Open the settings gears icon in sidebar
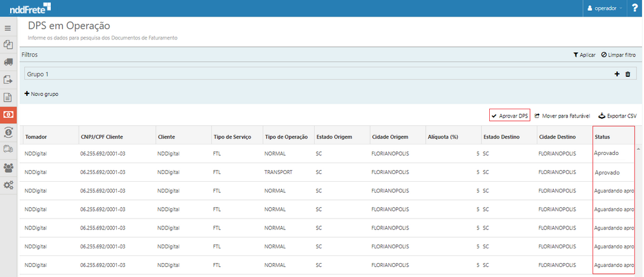This screenshot has width=644, height=277. pos(8,185)
